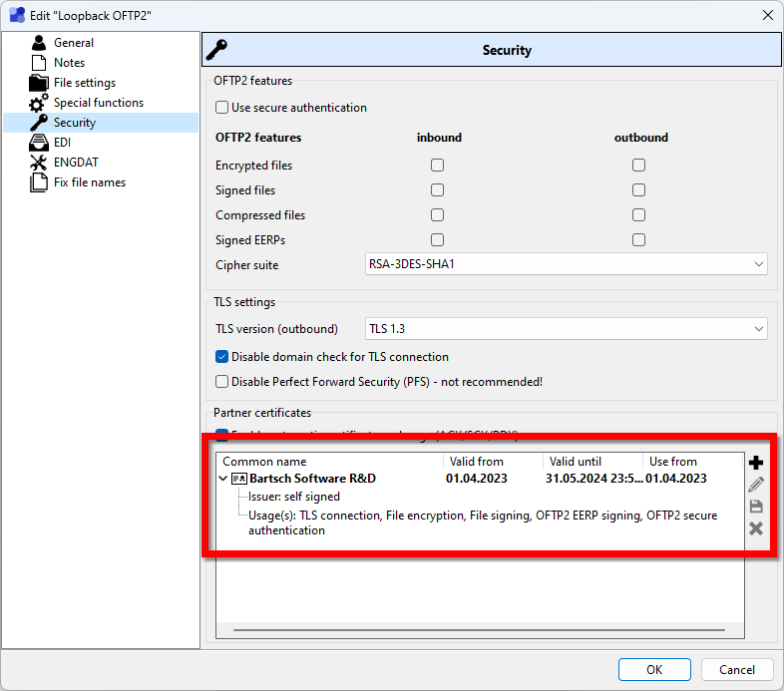Image resolution: width=784 pixels, height=691 pixels.
Task: Close the Edit Loopback OFTP2 dialog
Action: click(x=768, y=15)
